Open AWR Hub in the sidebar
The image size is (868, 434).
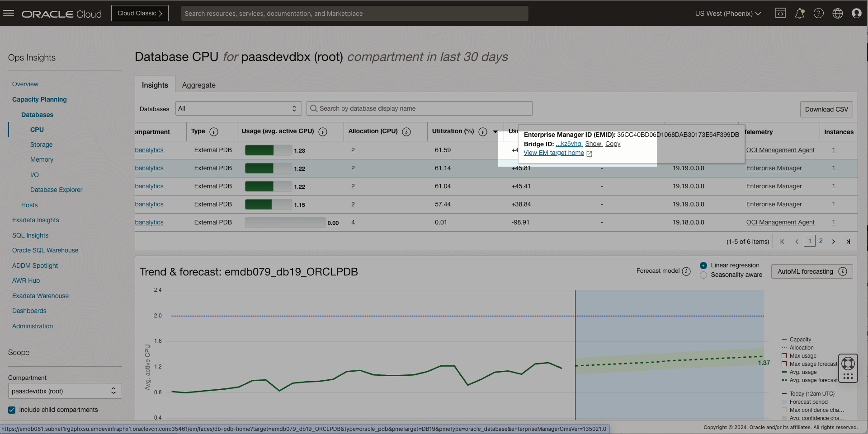26,280
